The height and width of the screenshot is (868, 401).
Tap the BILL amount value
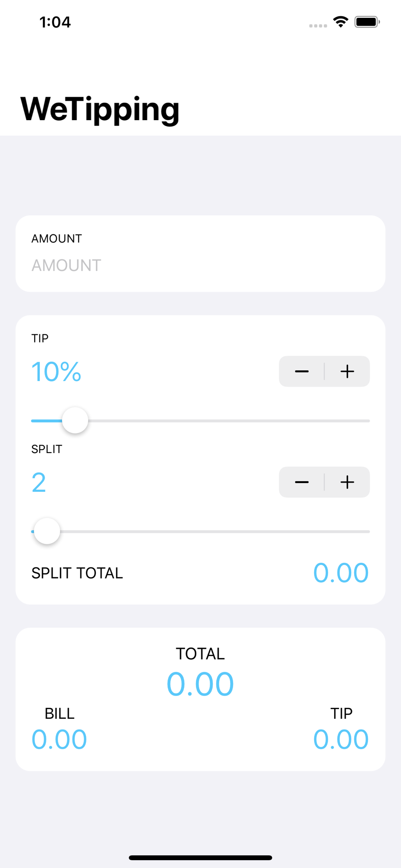point(59,740)
